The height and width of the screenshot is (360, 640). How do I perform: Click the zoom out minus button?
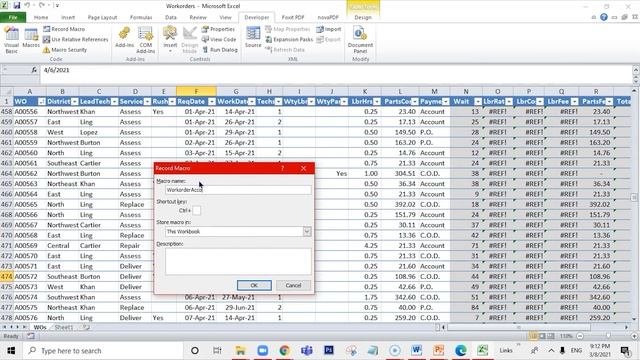coord(580,336)
